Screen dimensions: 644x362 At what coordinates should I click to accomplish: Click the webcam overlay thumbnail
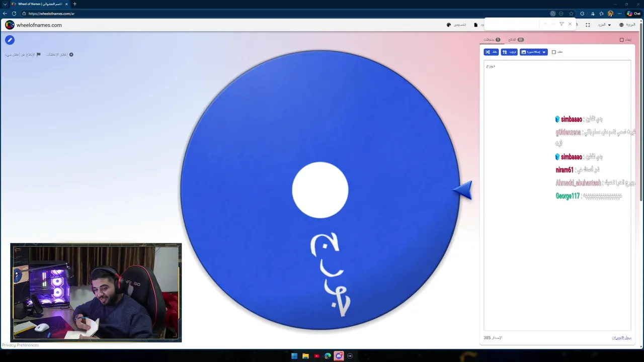click(96, 293)
